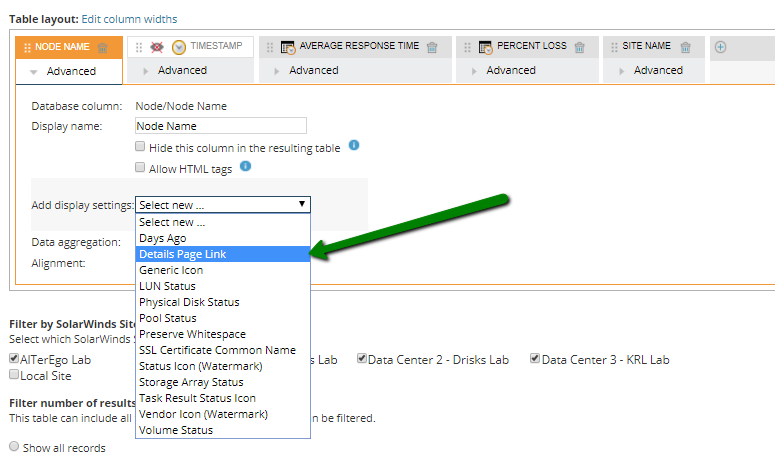Choose Storage Array Status option
This screenshot has width=775, height=458.
[x=223, y=382]
